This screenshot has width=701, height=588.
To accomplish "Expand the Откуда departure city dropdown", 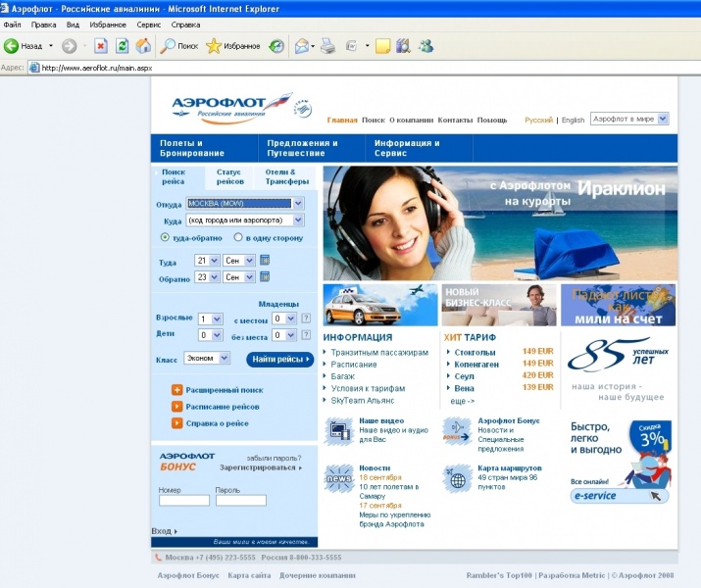I will click(298, 204).
